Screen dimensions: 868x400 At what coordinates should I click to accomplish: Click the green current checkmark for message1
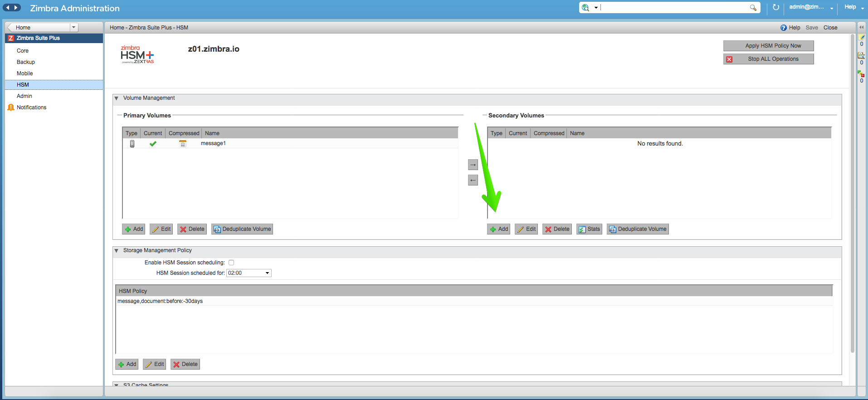tap(153, 144)
